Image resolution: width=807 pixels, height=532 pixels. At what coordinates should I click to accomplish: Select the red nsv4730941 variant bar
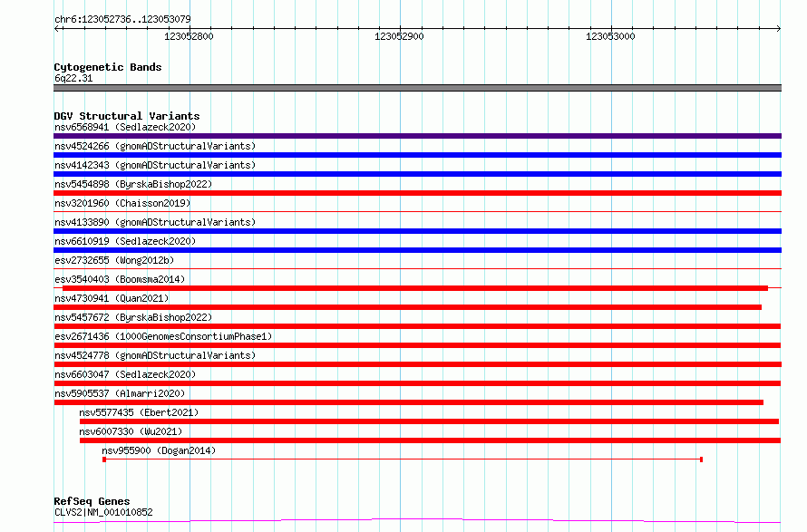pos(408,307)
